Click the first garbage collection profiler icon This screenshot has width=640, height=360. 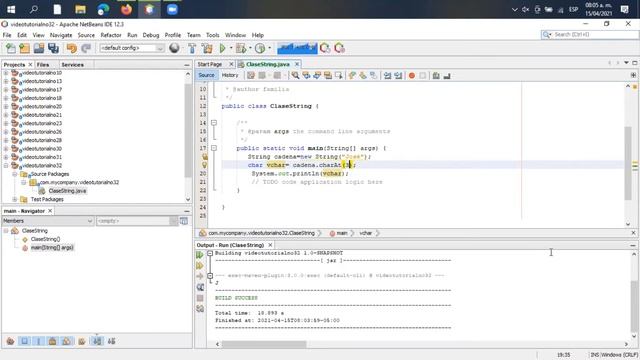pyautogui.click(x=325, y=48)
